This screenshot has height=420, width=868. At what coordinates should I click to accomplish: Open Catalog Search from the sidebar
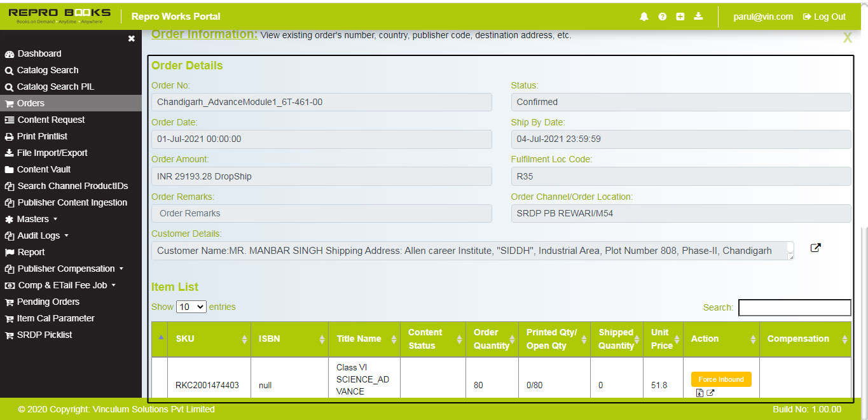click(48, 70)
